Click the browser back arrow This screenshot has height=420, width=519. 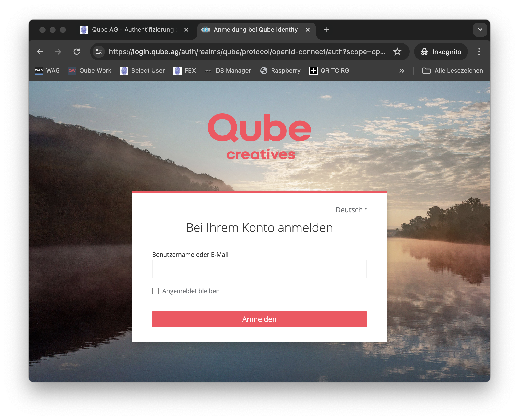40,52
